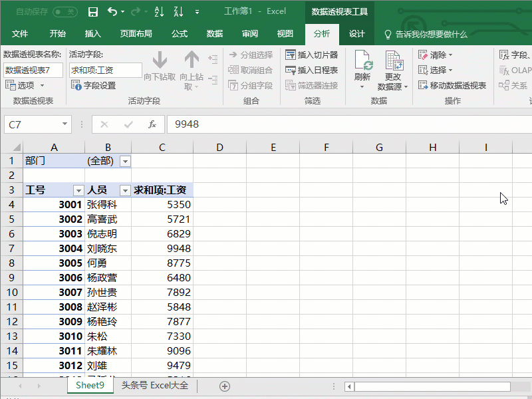Image resolution: width=532 pixels, height=399 pixels.
Task: Click 取消组合 ungroup
Action: (251, 70)
